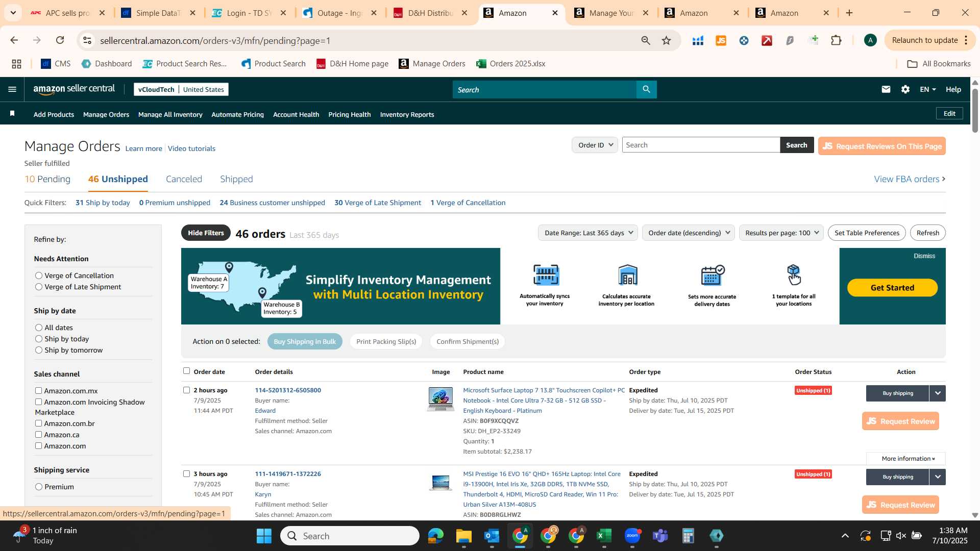
Task: Open the browser zoom magnifier icon
Action: tap(645, 40)
